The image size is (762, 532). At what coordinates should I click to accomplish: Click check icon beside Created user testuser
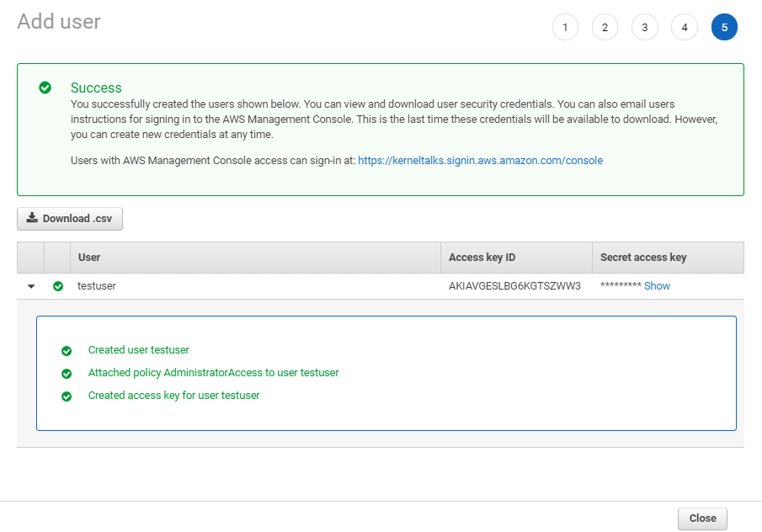[67, 351]
